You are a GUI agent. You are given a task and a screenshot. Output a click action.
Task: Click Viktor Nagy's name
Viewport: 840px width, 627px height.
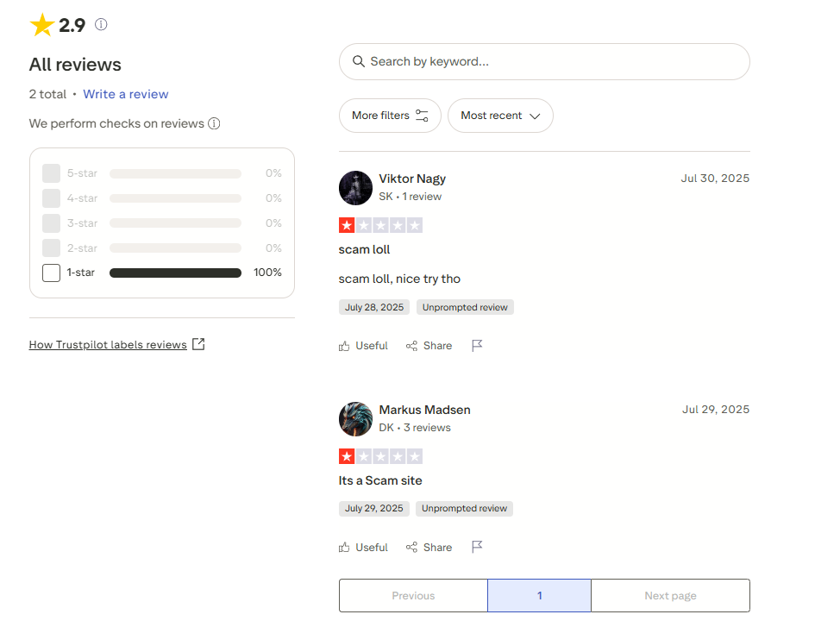coord(412,179)
